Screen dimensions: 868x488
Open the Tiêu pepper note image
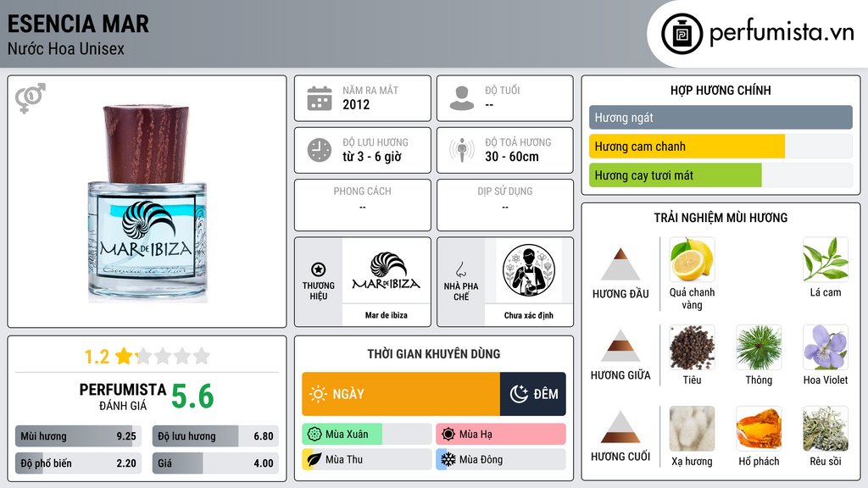coord(692,347)
